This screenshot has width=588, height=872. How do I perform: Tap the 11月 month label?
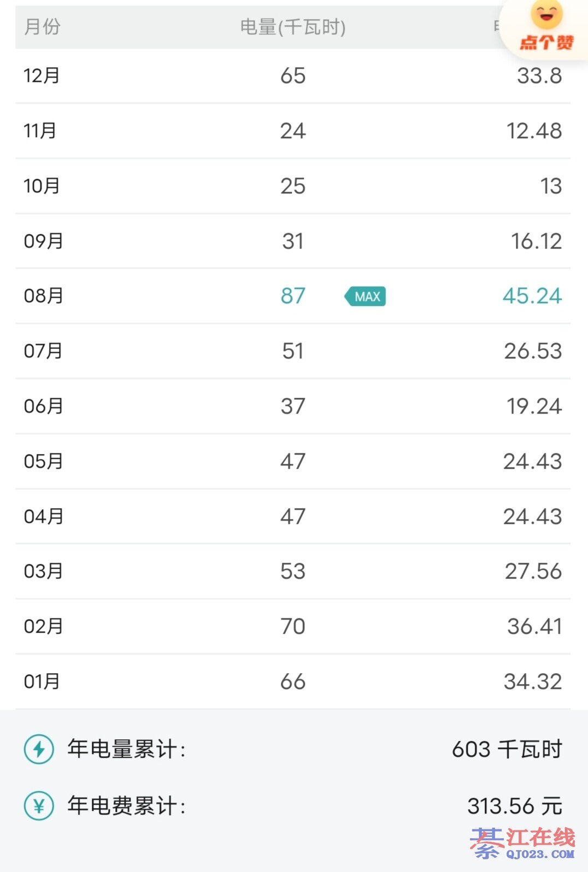40,131
